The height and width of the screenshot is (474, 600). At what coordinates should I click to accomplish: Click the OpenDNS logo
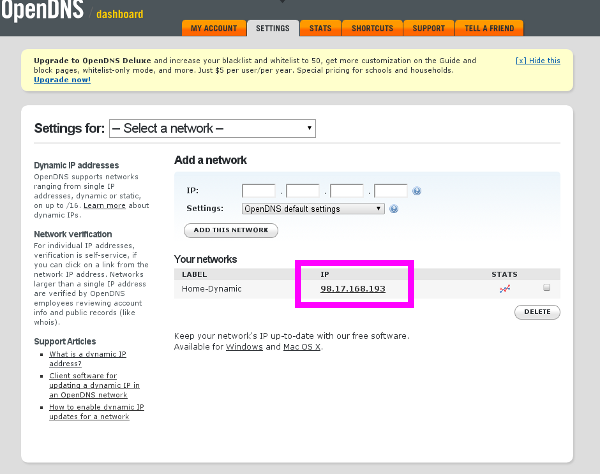pos(42,10)
